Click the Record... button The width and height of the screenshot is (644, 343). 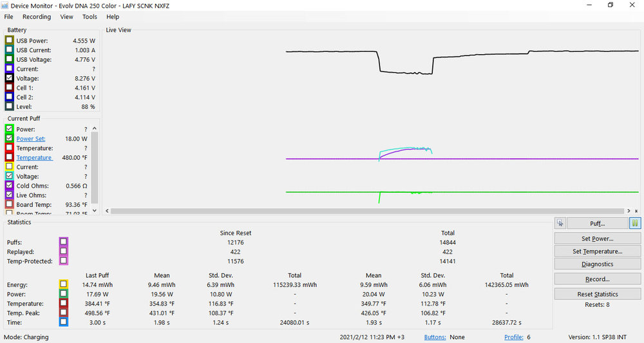click(598, 279)
